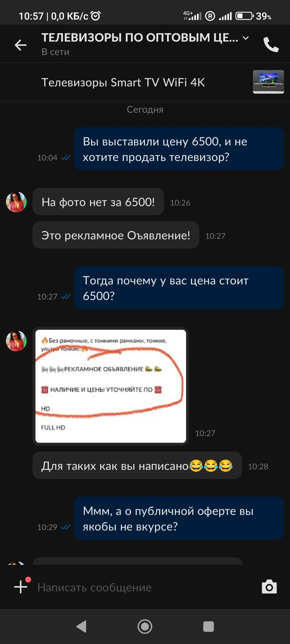Tap Android home navigation button
This screenshot has width=290, height=644.
click(x=145, y=626)
